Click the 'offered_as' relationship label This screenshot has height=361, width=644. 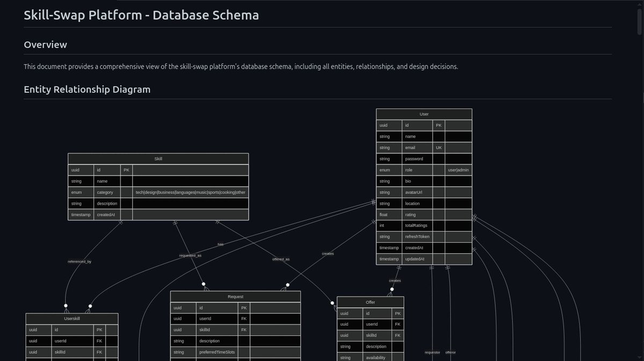[x=281, y=259]
